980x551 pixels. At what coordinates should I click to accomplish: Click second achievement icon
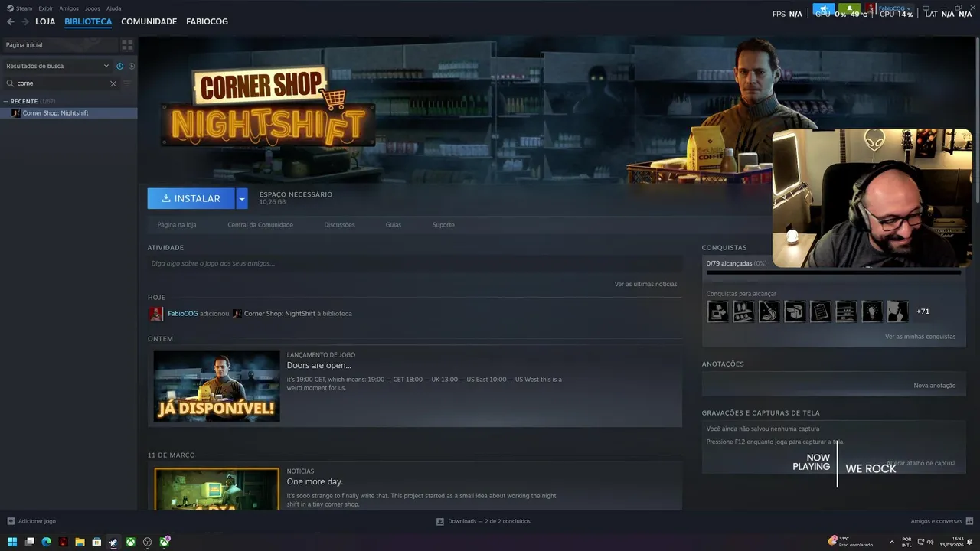point(743,311)
